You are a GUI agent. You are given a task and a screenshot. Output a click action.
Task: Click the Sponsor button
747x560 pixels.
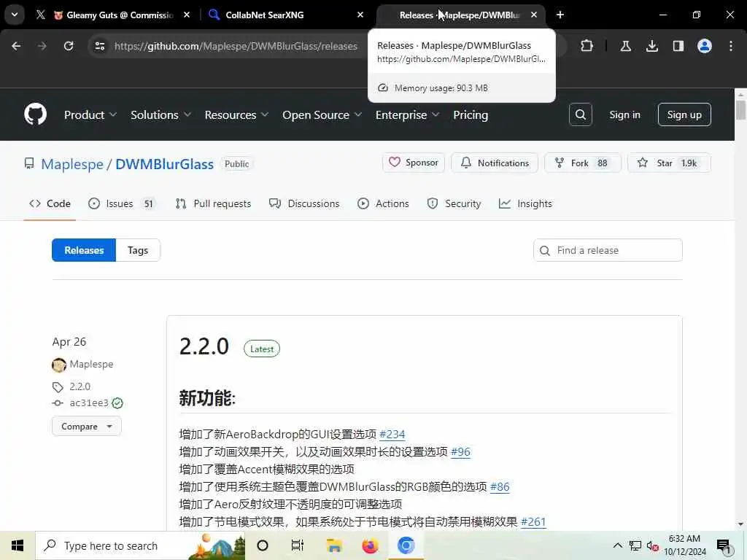(414, 163)
